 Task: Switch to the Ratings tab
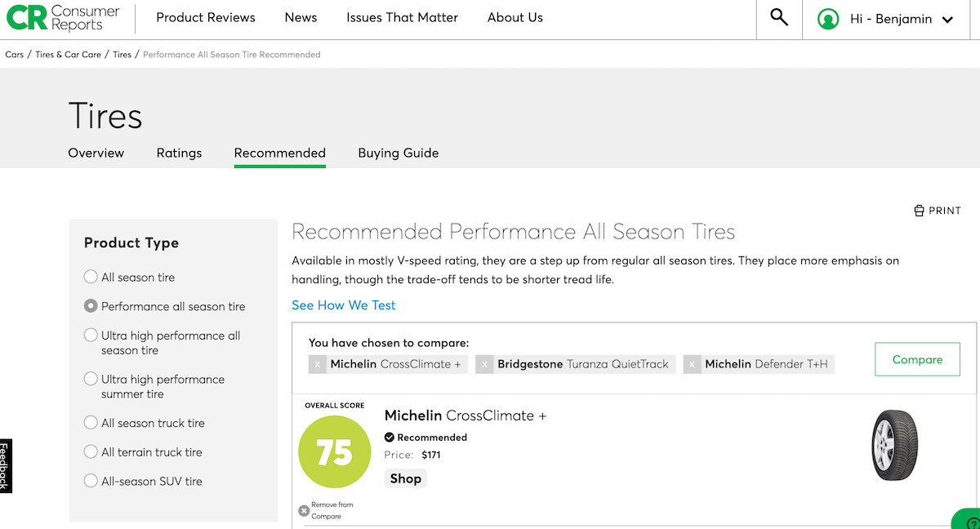(179, 153)
